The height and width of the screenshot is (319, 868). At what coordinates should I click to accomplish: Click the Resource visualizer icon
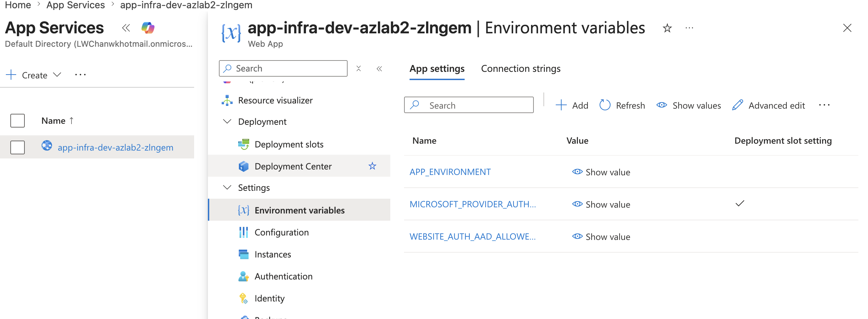[x=227, y=100]
